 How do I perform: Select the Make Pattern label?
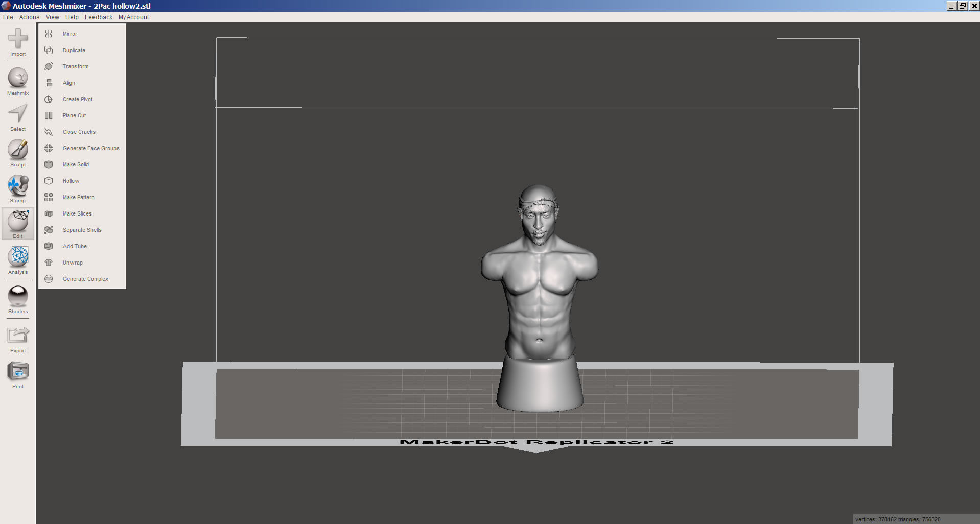click(x=79, y=197)
